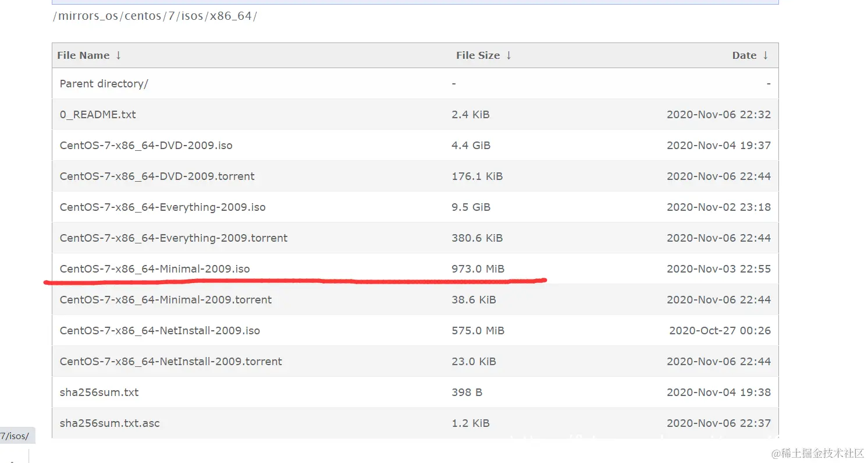
Task: Download CentOS-7-x86_64-Everything-2009.iso
Action: (x=162, y=207)
